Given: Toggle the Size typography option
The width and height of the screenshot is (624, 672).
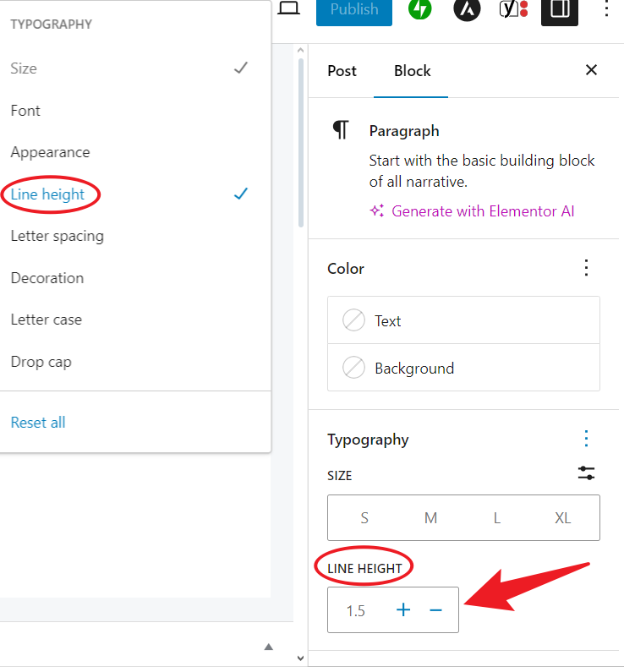Looking at the screenshot, I should pos(24,68).
